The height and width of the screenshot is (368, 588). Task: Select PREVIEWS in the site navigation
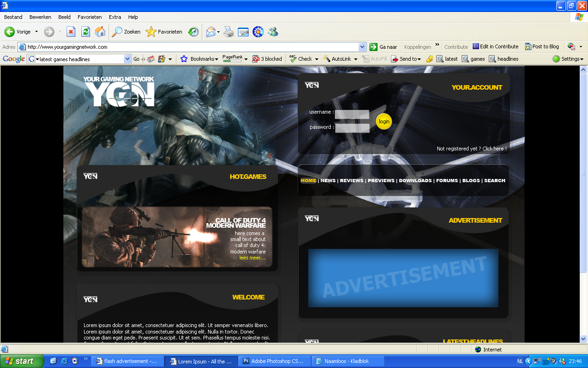click(381, 180)
